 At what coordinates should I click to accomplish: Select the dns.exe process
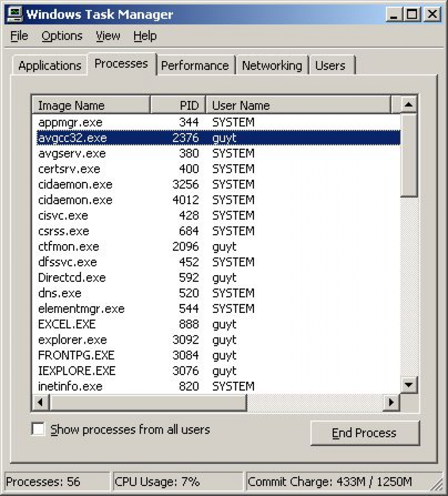(216, 293)
